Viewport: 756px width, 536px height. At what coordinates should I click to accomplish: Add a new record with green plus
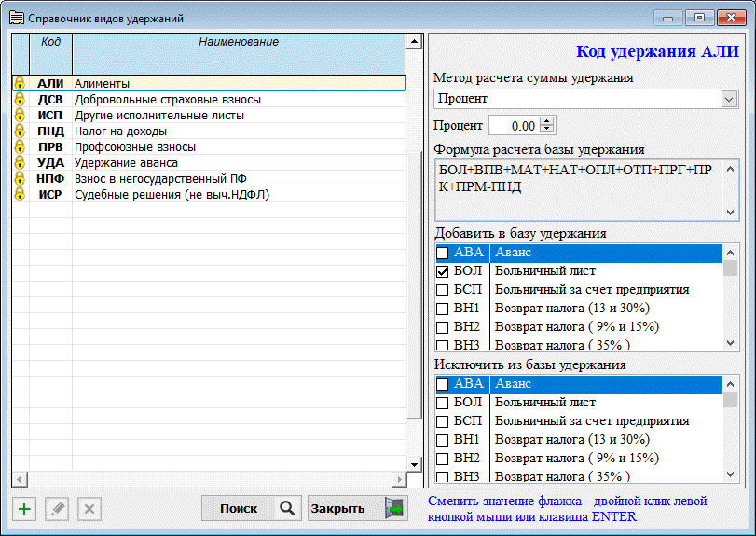coord(24,509)
